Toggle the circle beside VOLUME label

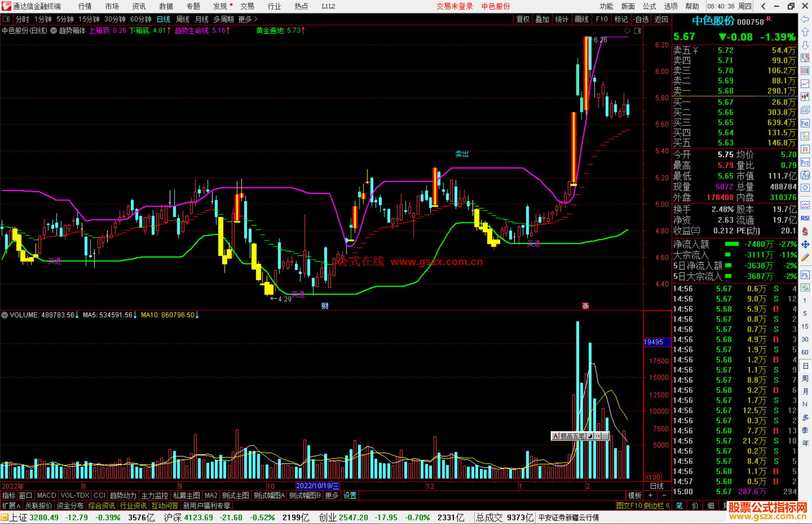click(x=5, y=315)
